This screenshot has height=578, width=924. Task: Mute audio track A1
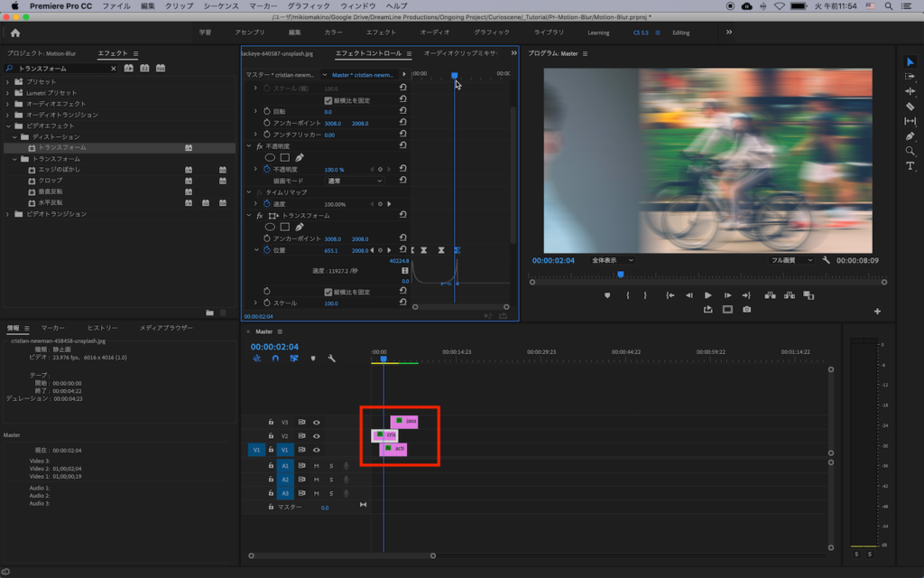click(317, 466)
